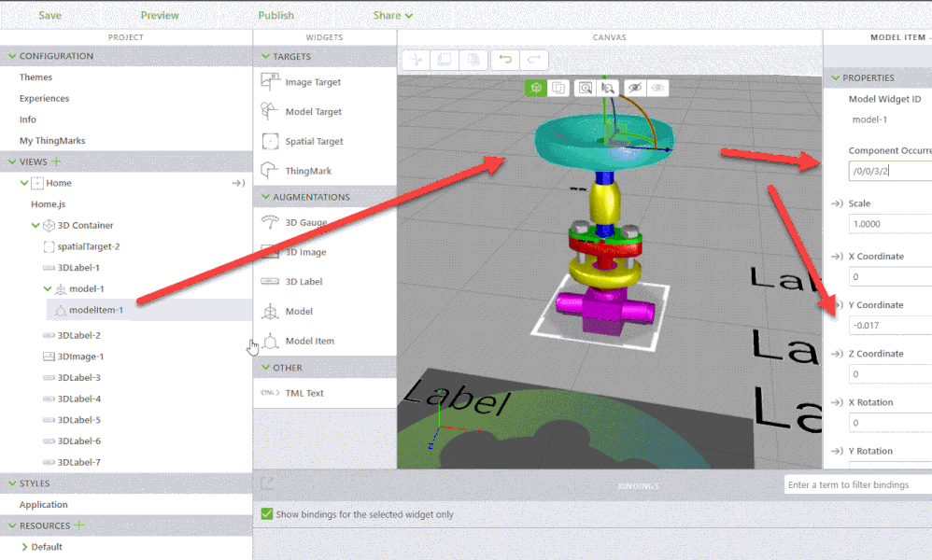Redo the last canvas action
The image size is (932, 560).
pos(534,60)
